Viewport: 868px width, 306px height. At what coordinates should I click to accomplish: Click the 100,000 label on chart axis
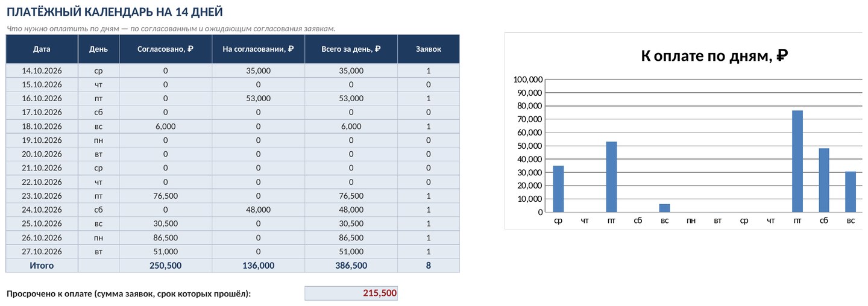coord(528,80)
